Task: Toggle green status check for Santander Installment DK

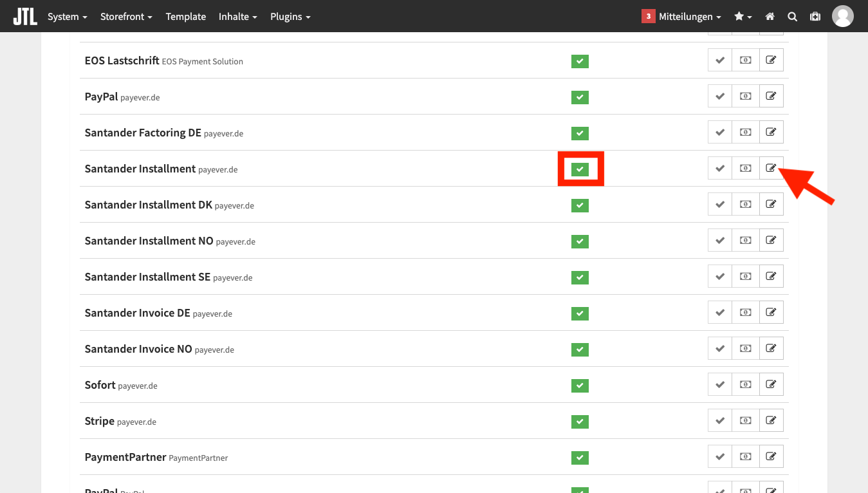Action: (x=580, y=205)
